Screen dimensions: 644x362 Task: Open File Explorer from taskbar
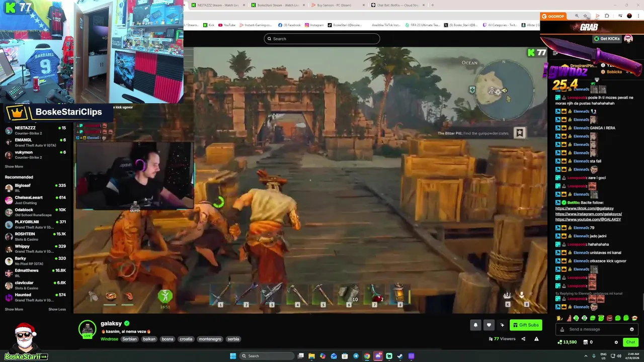tap(311, 356)
